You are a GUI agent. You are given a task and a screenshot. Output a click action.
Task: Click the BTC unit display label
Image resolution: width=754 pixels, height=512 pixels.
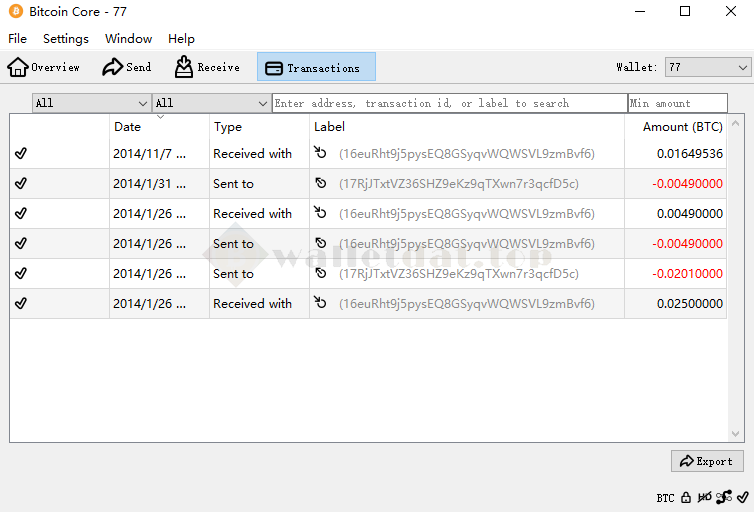(x=665, y=498)
